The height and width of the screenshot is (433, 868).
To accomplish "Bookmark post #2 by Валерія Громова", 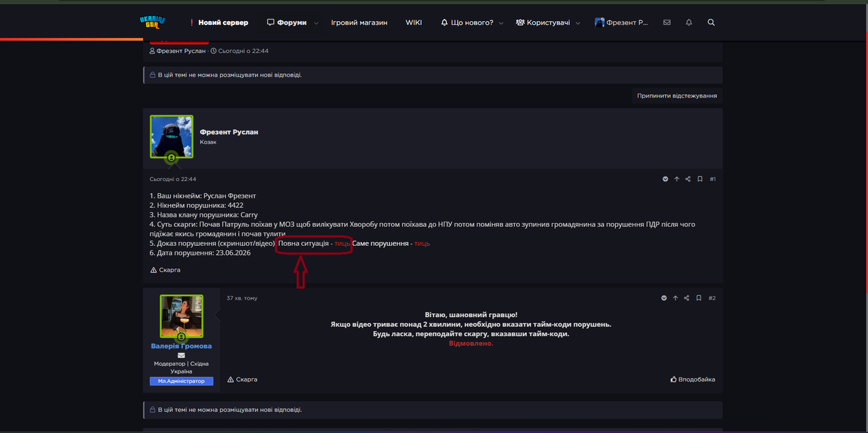I will 698,298.
